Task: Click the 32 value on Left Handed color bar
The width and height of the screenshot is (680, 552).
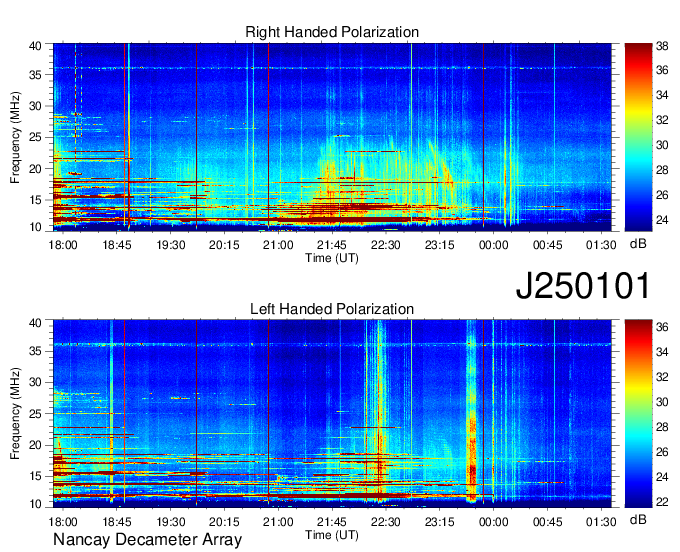Action: pos(662,377)
